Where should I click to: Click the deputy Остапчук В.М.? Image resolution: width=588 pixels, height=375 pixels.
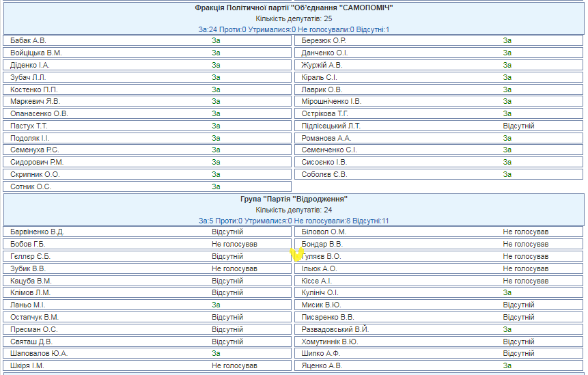click(35, 317)
